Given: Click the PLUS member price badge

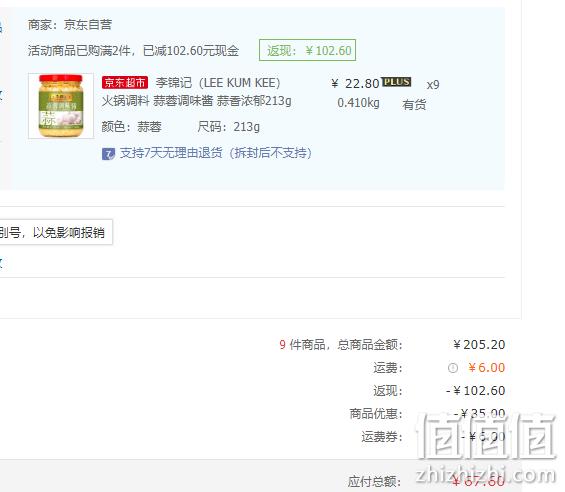Looking at the screenshot, I should 396,82.
